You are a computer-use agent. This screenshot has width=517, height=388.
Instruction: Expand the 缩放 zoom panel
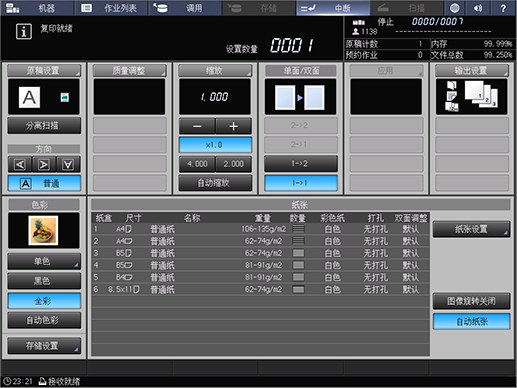coord(215,71)
